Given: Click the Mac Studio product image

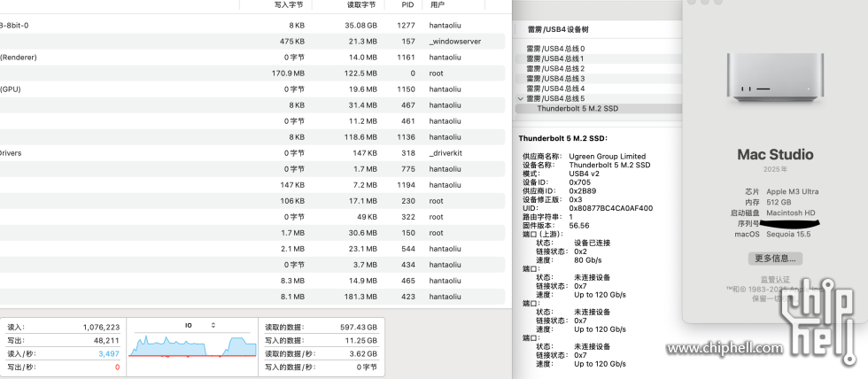Looking at the screenshot, I should coord(775,77).
